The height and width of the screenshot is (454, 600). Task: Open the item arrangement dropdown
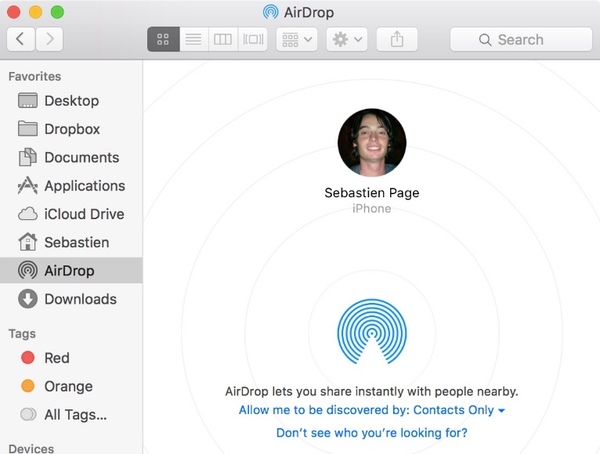point(297,39)
